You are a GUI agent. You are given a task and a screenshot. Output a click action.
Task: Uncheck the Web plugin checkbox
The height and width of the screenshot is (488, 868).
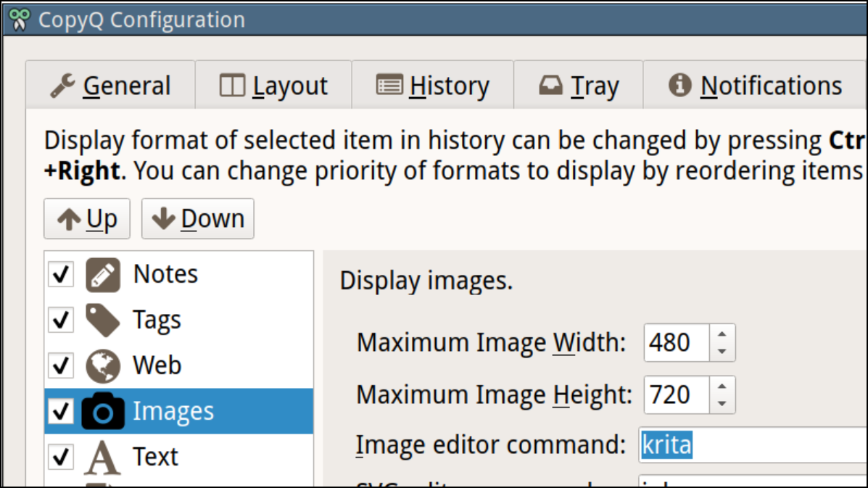(61, 365)
